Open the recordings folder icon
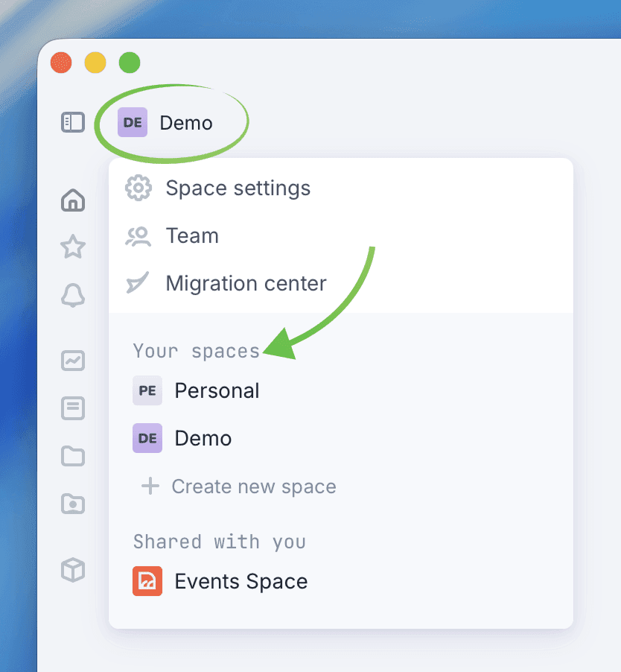 click(73, 504)
